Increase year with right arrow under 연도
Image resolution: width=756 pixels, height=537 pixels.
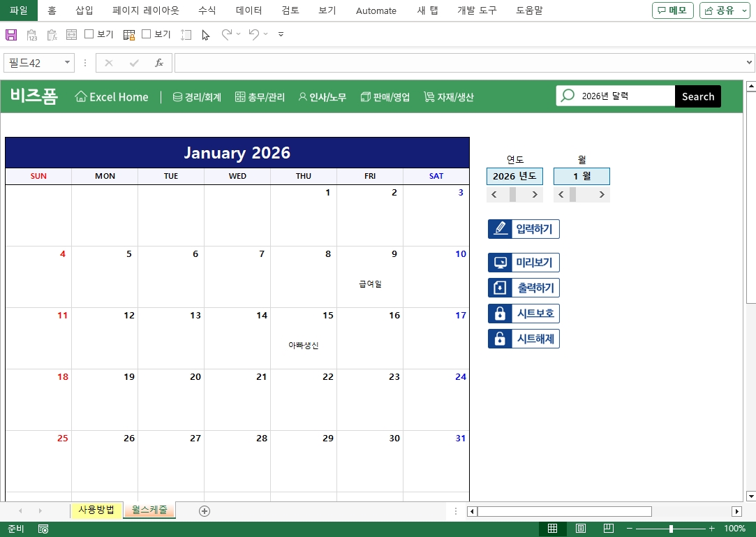click(x=535, y=194)
